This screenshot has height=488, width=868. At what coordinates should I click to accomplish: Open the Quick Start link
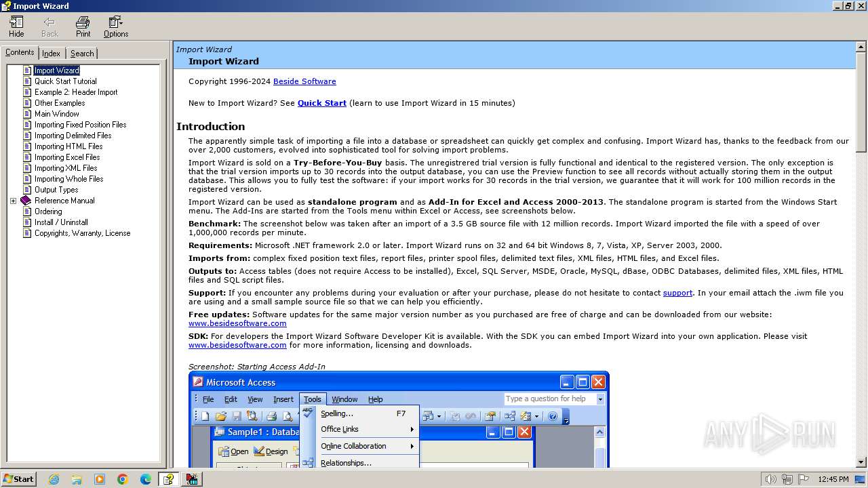(322, 103)
